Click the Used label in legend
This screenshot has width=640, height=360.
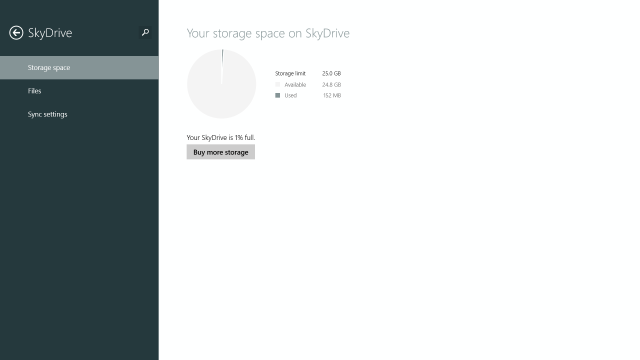pos(291,96)
